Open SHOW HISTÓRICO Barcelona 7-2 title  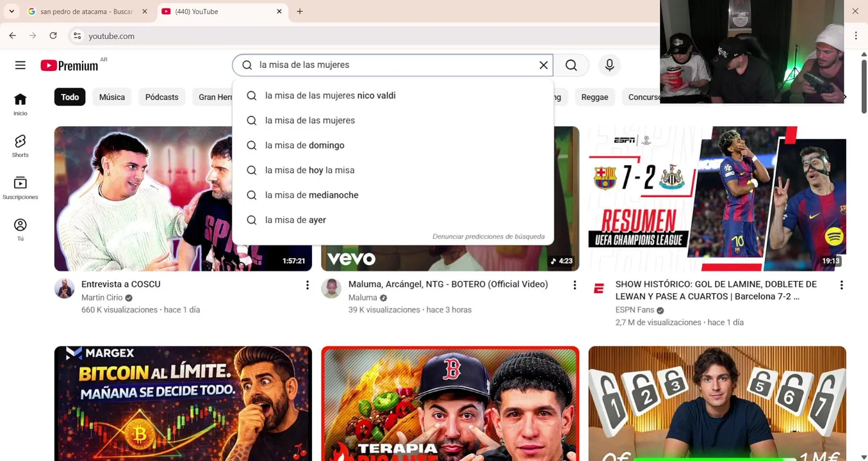(716, 290)
